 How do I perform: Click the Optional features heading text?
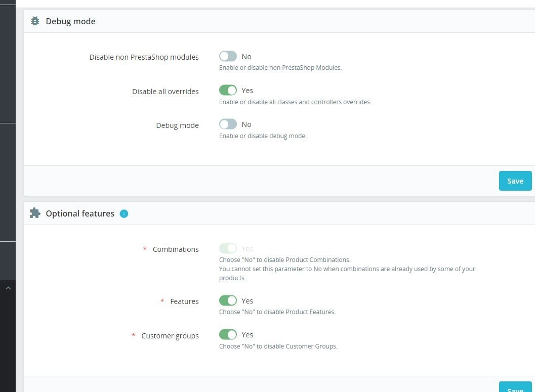tap(80, 213)
